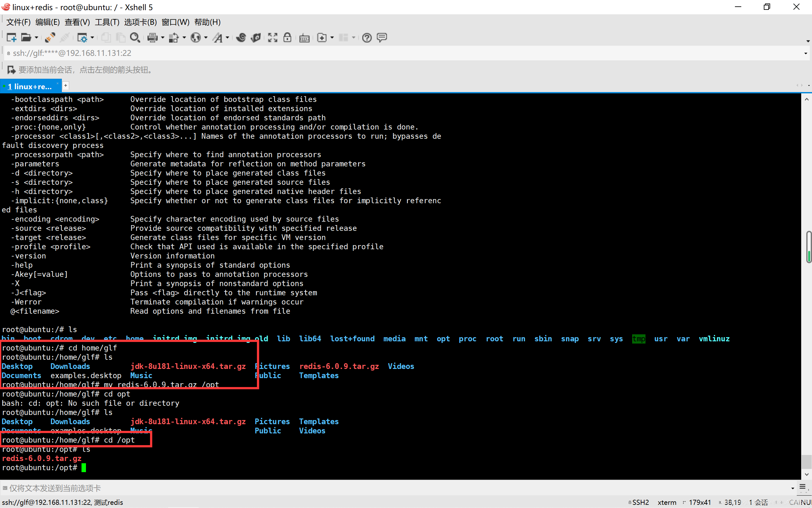Click terminal scrollbar down arrow
Screen dimensions: 812x508
click(x=807, y=474)
